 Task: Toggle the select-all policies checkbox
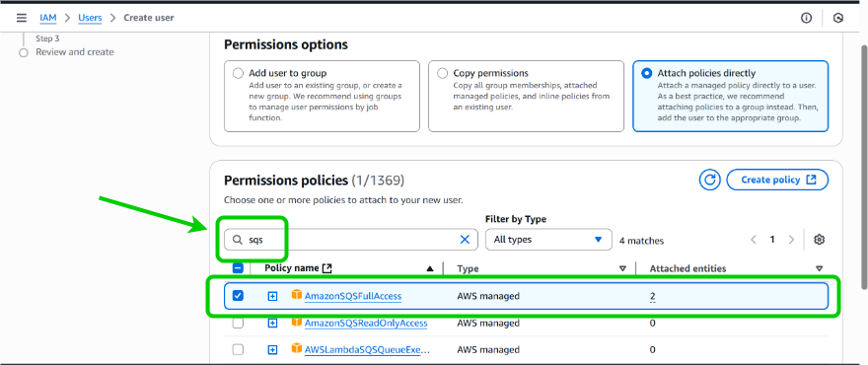(238, 268)
